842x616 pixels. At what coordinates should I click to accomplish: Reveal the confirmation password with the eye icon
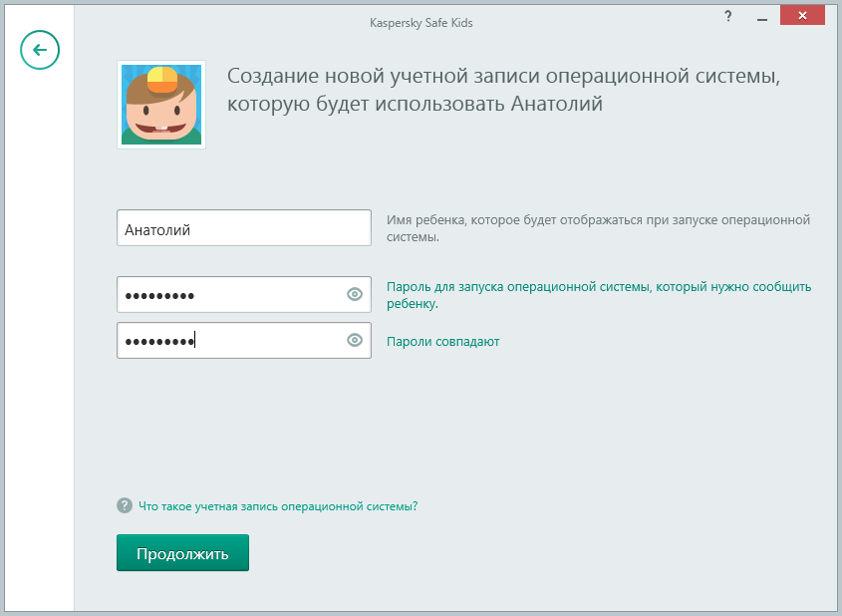coord(354,340)
